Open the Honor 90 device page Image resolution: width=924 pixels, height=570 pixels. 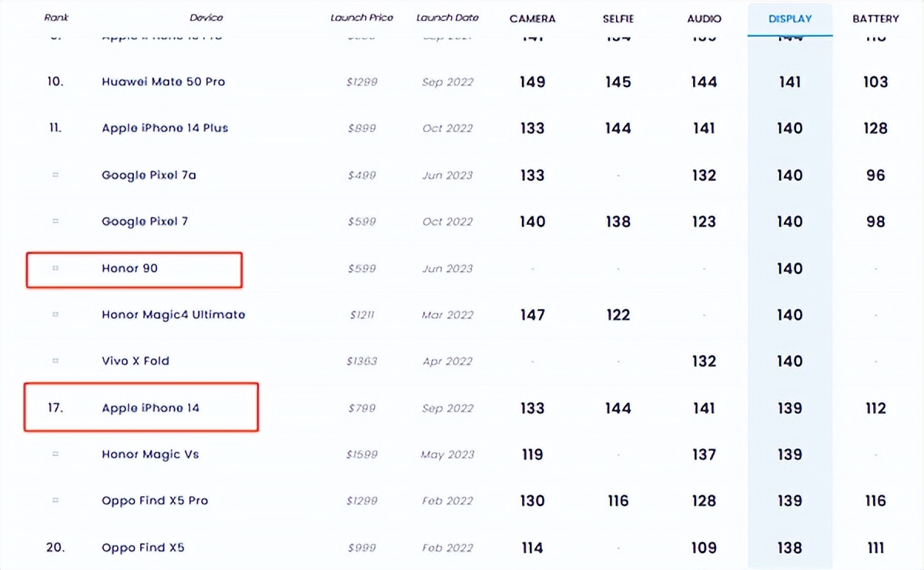(x=129, y=268)
